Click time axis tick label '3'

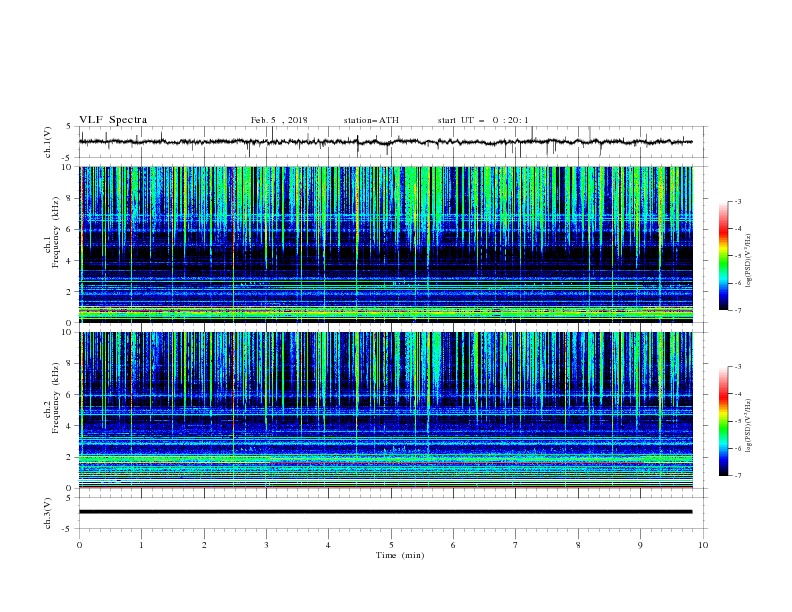coord(266,545)
